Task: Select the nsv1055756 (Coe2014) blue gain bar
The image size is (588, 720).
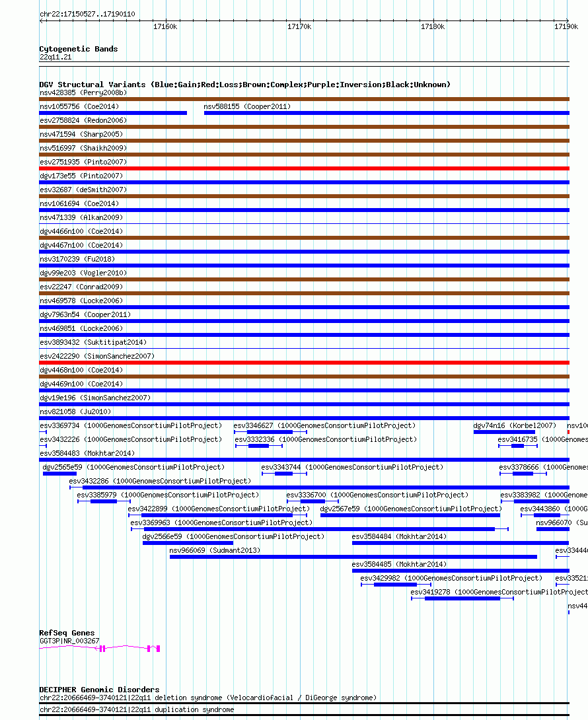Action: [113, 113]
